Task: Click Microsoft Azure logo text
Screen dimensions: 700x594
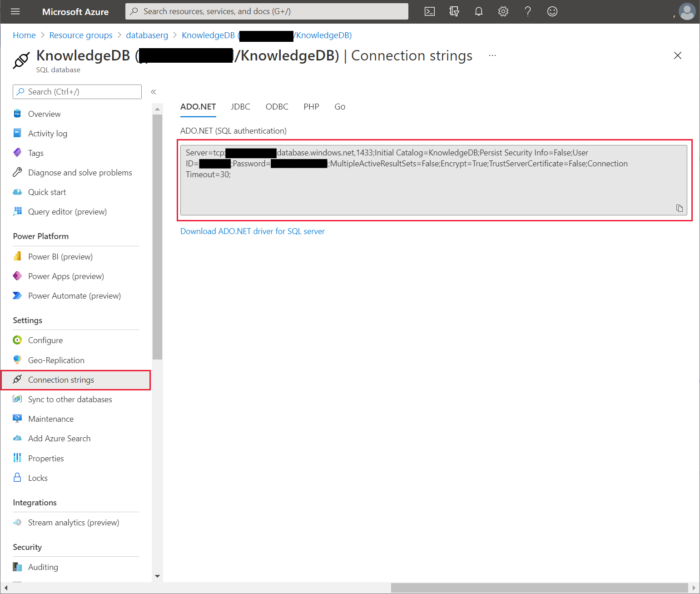Action: coord(75,12)
